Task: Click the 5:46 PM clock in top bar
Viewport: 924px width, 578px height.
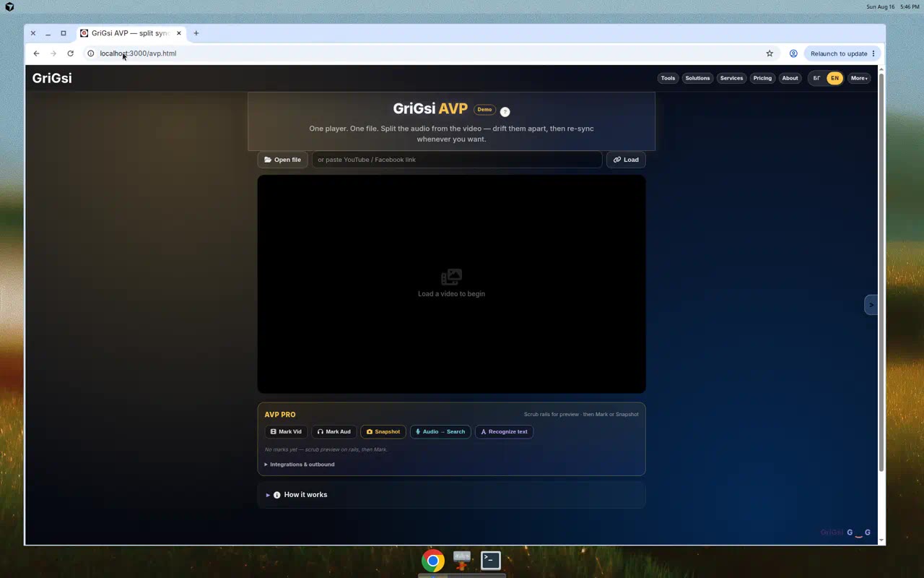Action: [910, 7]
